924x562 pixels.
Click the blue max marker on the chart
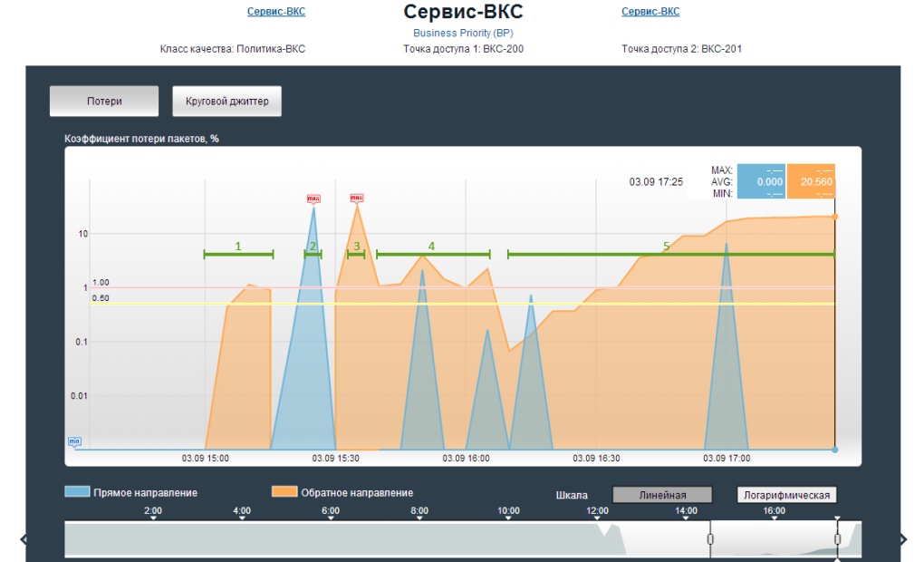[313, 198]
